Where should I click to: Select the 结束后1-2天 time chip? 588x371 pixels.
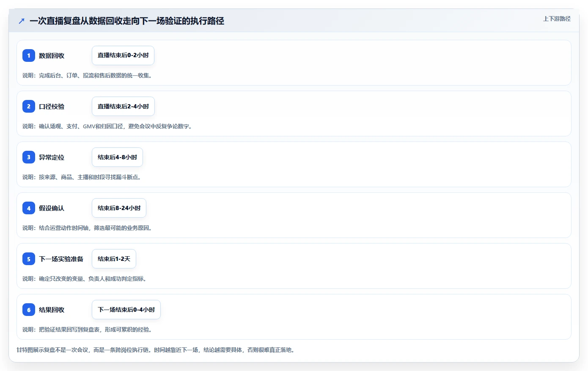pos(114,259)
